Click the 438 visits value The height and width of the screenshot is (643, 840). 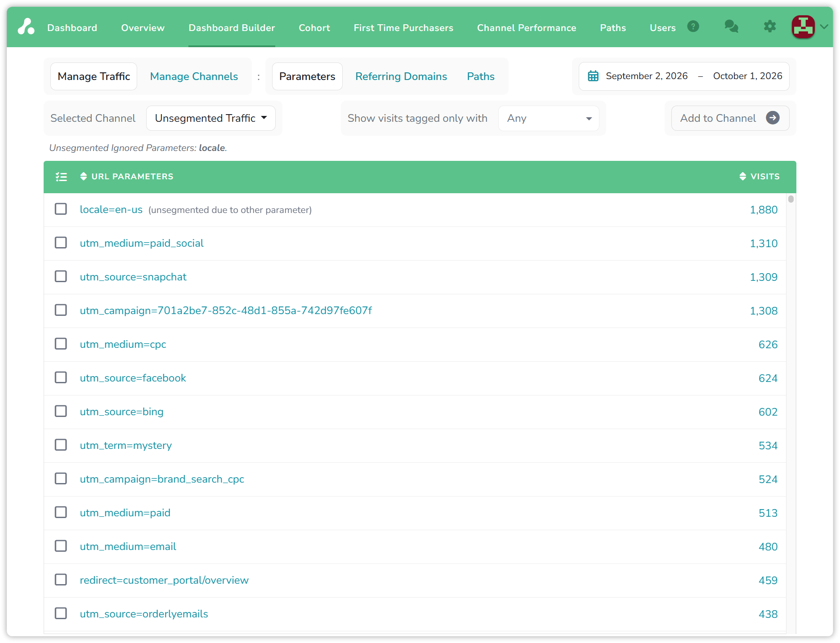768,614
